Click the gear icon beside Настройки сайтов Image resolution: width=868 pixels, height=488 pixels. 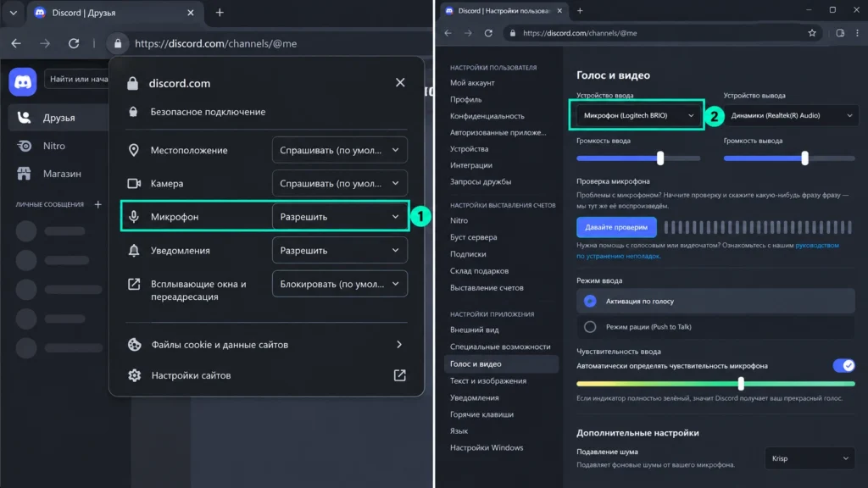click(x=134, y=375)
